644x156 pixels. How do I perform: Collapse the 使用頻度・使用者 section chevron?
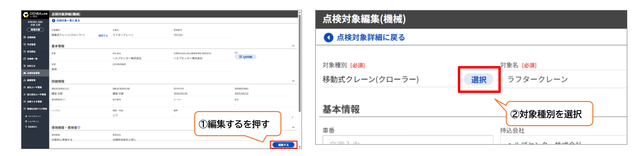tap(293, 127)
